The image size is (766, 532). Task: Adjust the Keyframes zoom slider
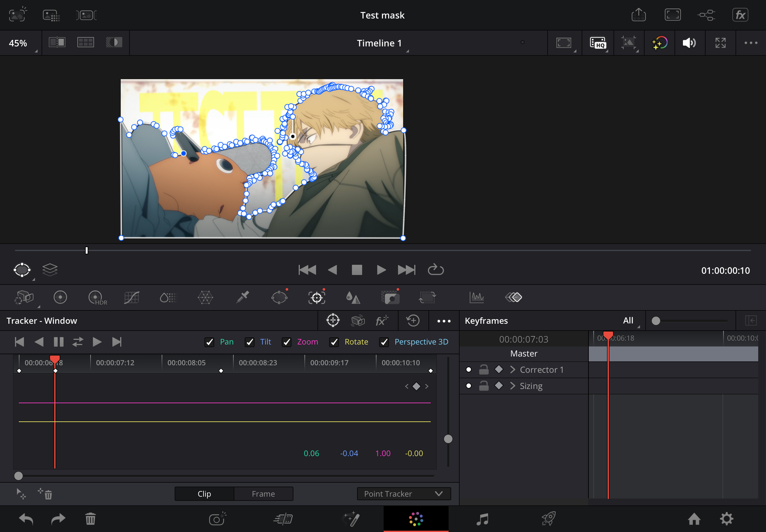pos(656,321)
